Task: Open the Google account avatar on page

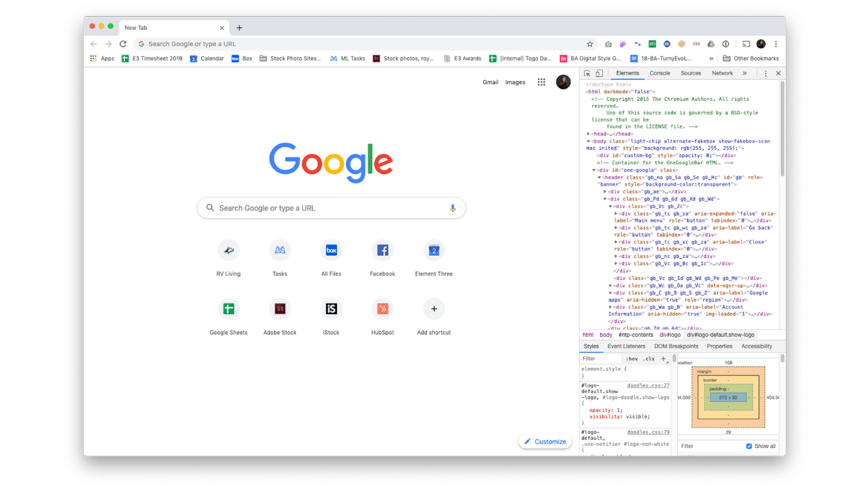Action: [x=563, y=82]
